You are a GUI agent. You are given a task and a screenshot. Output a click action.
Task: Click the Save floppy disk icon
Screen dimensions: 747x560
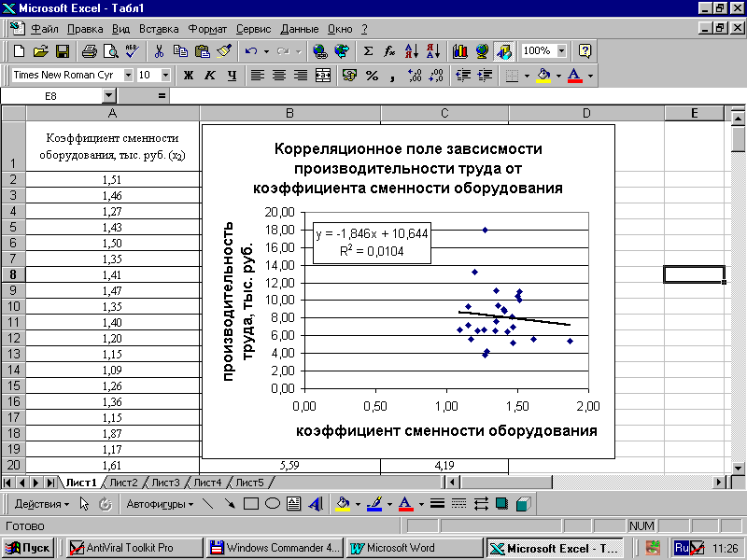click(63, 51)
